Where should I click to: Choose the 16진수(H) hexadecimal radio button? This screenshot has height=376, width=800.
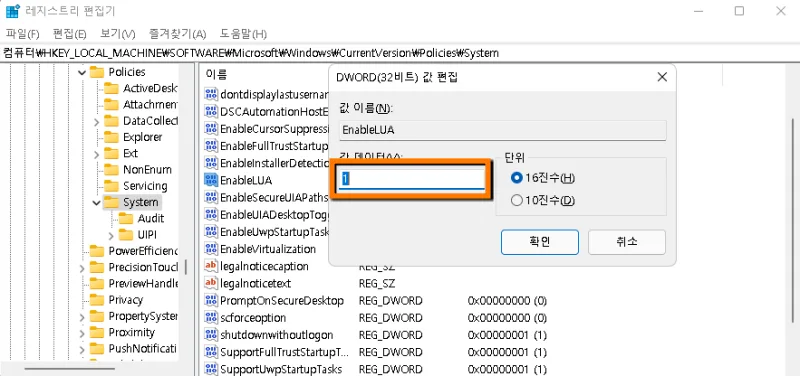[x=517, y=178]
